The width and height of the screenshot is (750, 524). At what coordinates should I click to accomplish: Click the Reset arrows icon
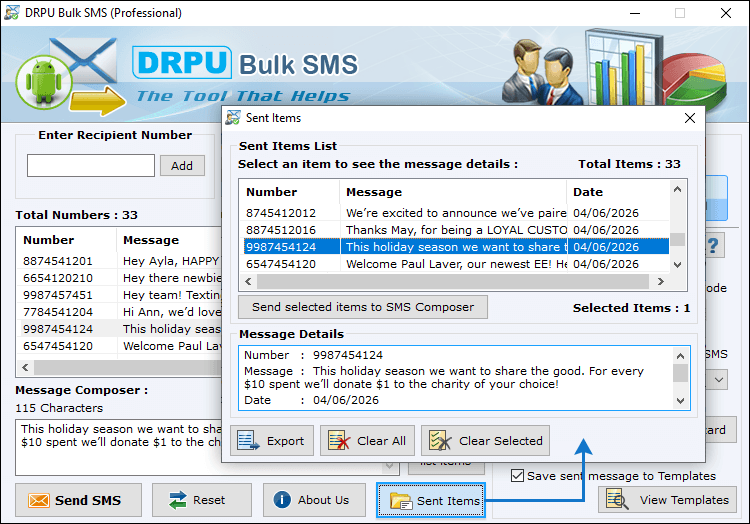coord(177,500)
